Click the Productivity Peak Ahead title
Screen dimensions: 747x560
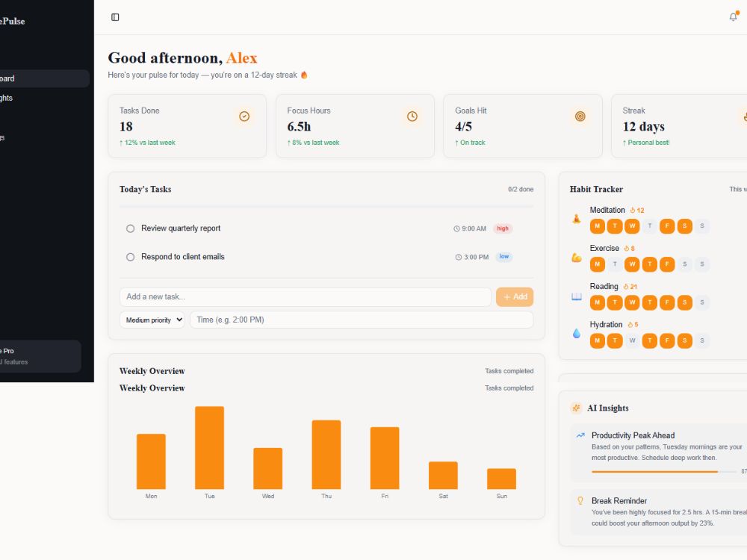[633, 435]
